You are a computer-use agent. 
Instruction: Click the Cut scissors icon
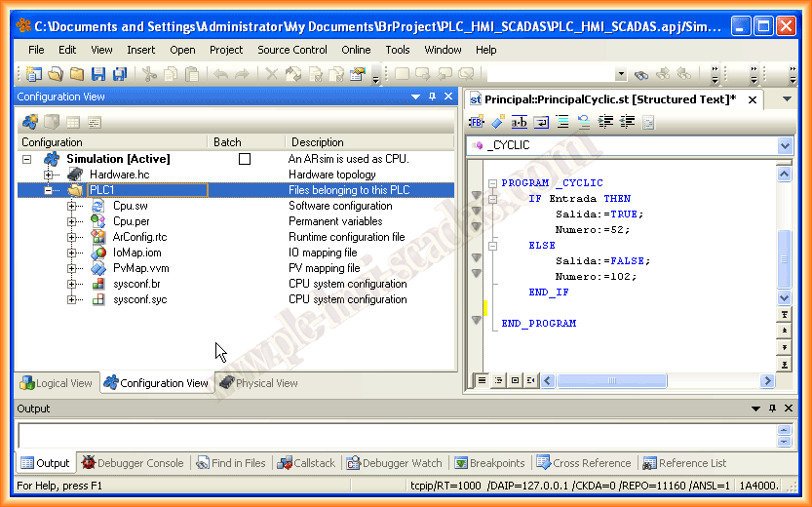coord(149,74)
